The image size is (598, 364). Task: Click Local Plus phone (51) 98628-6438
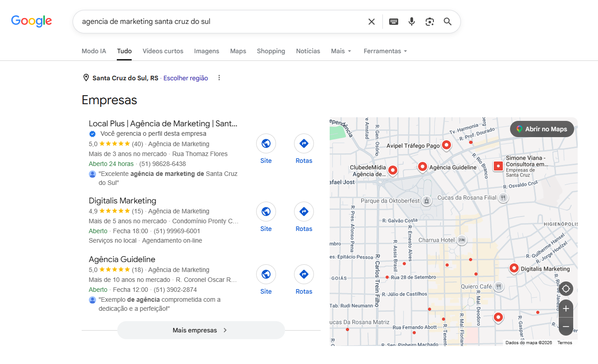162,164
